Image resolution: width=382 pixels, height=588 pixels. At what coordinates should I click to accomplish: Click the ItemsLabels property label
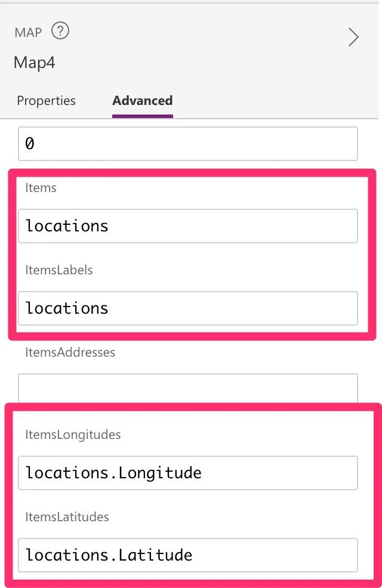pos(59,270)
